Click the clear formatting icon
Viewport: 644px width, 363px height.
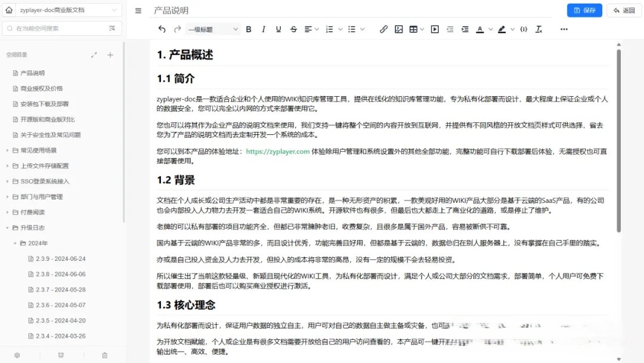[x=538, y=29]
